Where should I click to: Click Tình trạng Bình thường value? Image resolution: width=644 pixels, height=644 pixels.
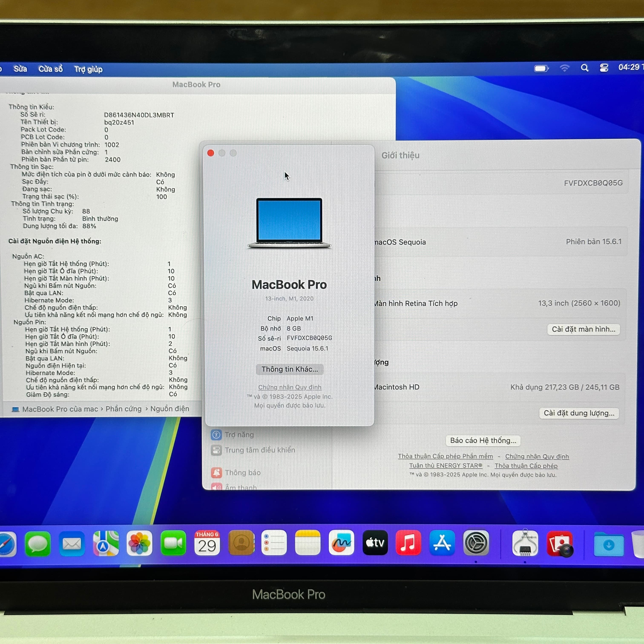click(100, 219)
